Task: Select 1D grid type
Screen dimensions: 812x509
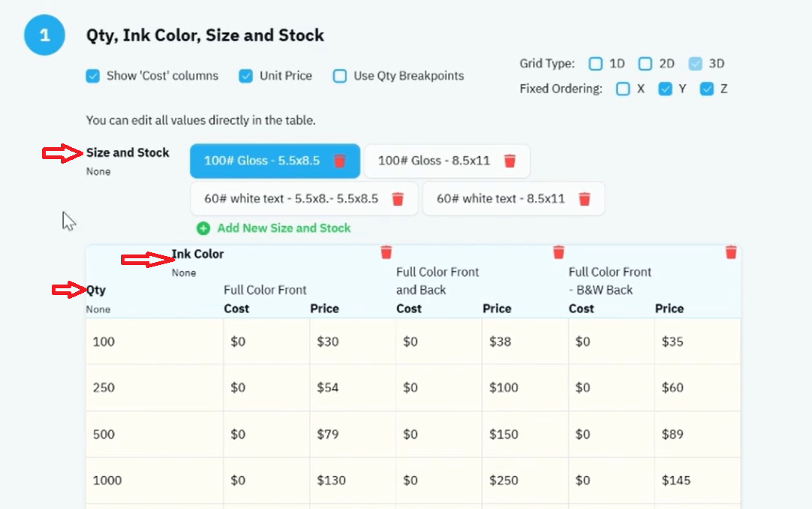Action: tap(596, 64)
